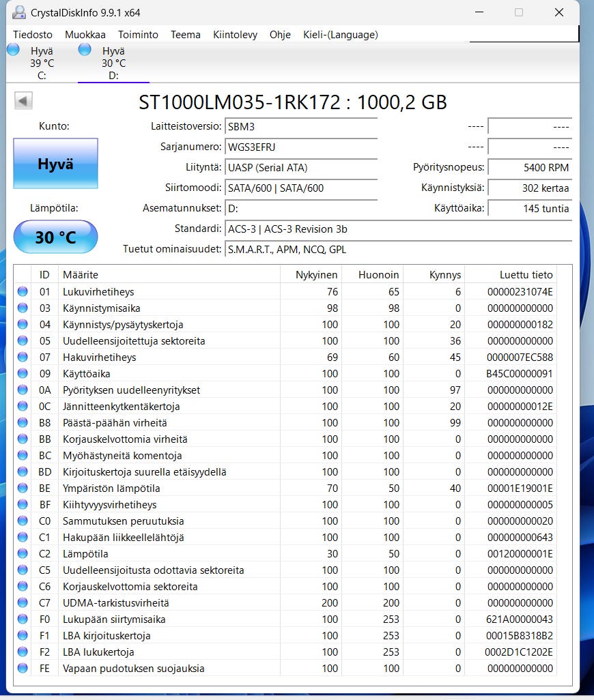Open the Teema menu
This screenshot has height=700, width=594.
185,35
